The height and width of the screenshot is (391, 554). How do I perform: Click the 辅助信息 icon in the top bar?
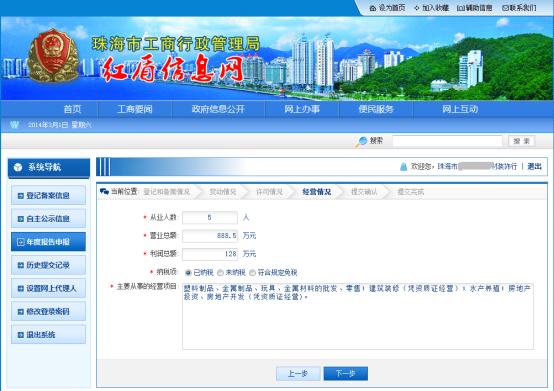click(x=461, y=8)
